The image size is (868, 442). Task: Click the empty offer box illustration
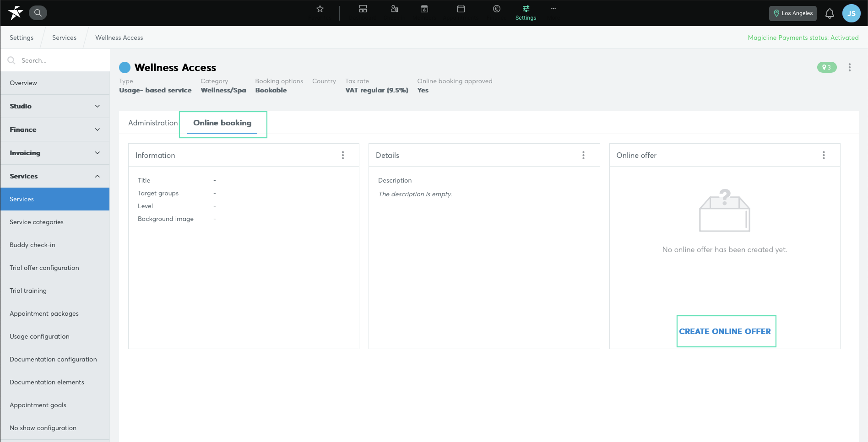click(725, 210)
